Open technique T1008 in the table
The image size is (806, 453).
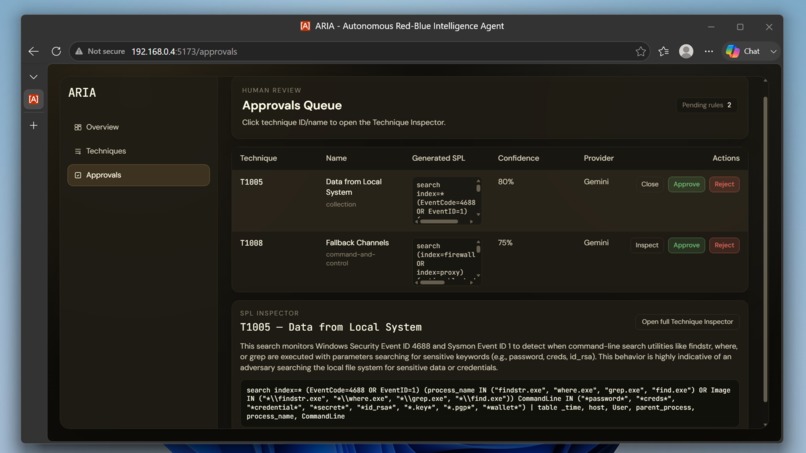[x=251, y=243]
